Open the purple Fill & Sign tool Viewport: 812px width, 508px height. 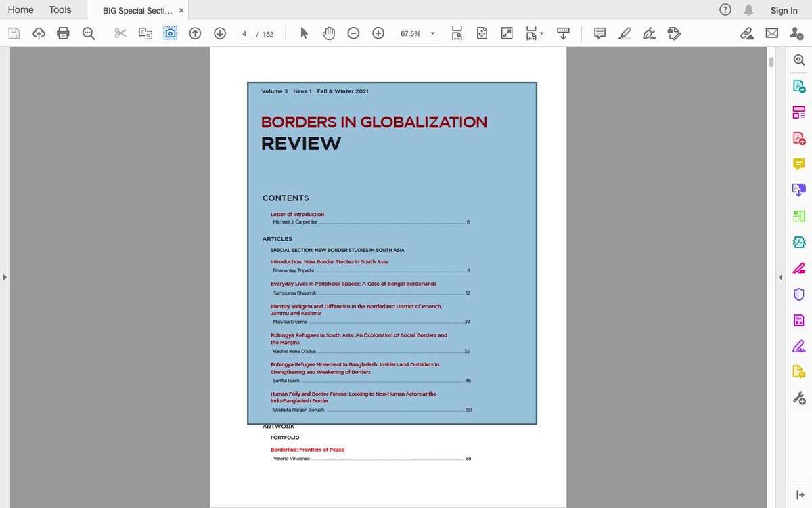[799, 346]
